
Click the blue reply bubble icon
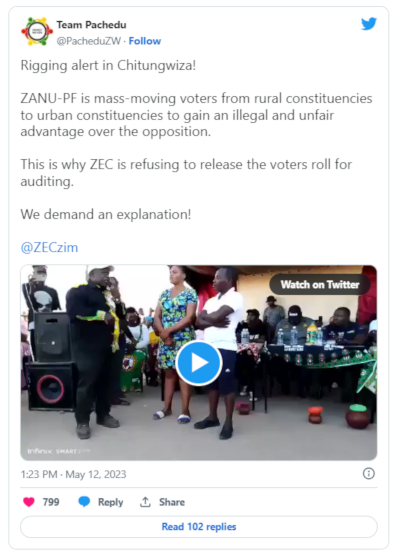84,502
